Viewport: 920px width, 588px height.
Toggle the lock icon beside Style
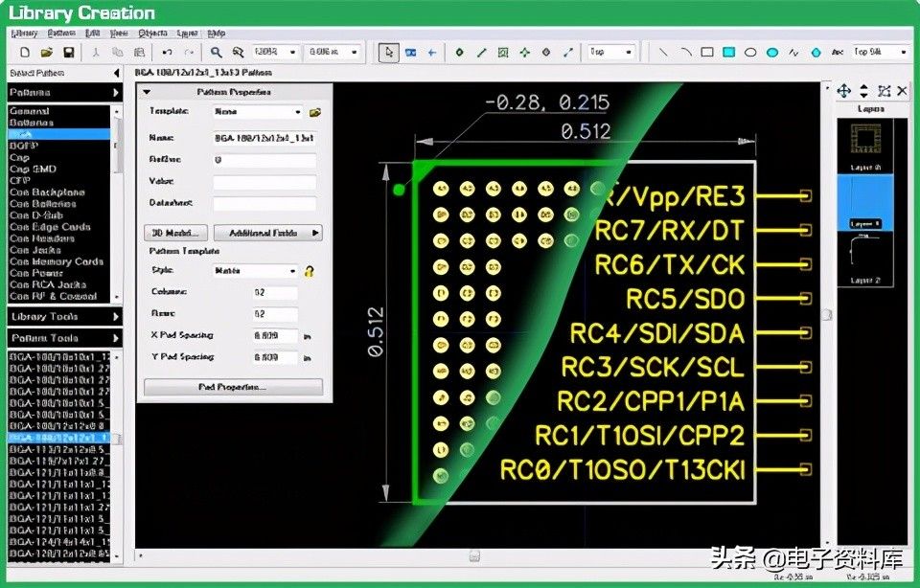310,271
